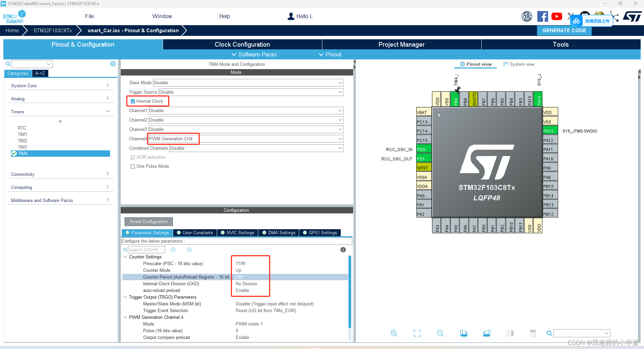Switch to the Project Manager tab
The height and width of the screenshot is (349, 644).
click(x=401, y=44)
